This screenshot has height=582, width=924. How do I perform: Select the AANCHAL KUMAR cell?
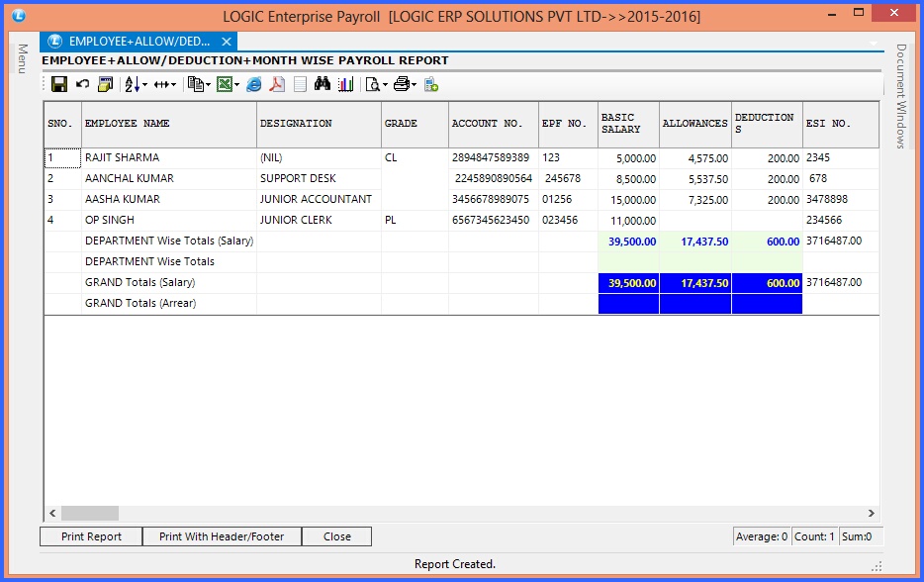pos(169,179)
